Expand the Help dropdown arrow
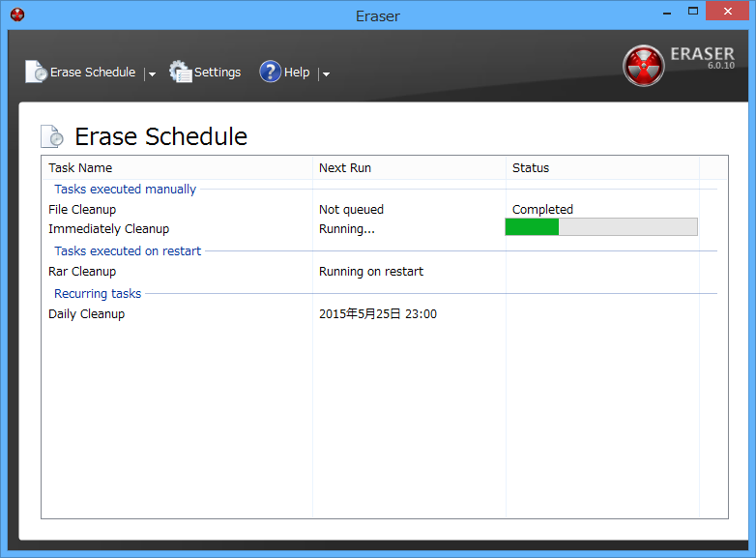Screen dimensions: 756x558 click(326, 73)
